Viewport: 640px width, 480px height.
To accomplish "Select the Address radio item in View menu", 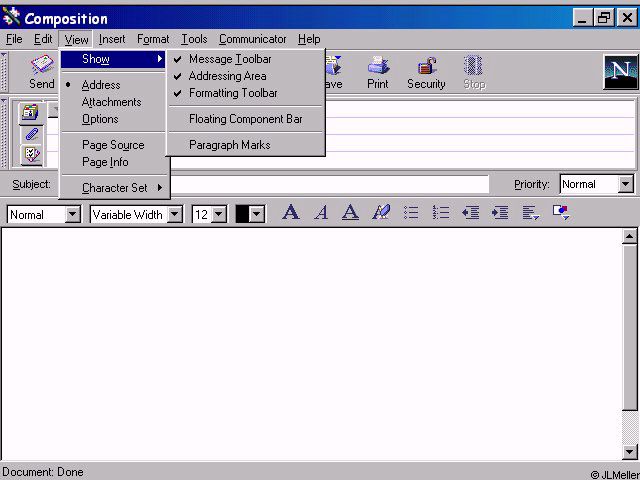I will coord(114,85).
